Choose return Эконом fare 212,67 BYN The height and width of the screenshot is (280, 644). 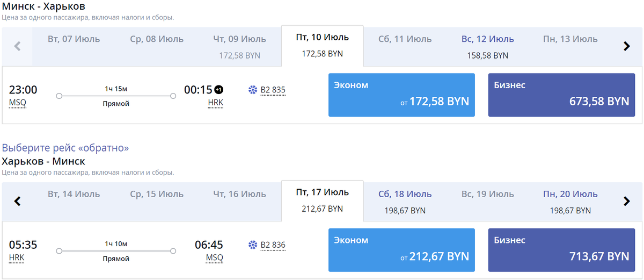click(401, 250)
